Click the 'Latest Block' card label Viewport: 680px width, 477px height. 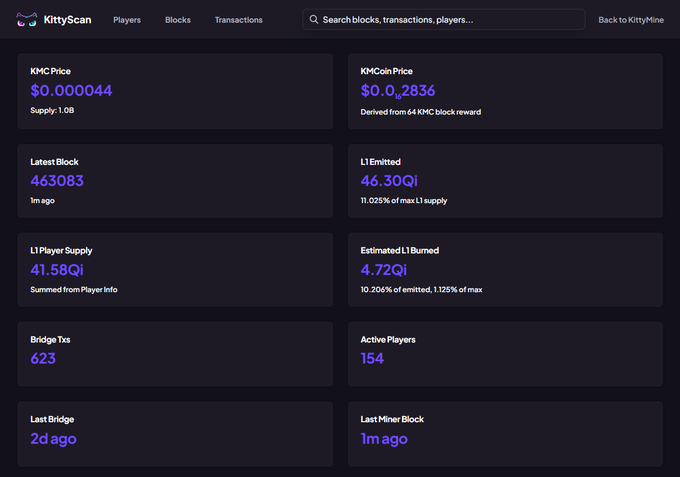(54, 162)
